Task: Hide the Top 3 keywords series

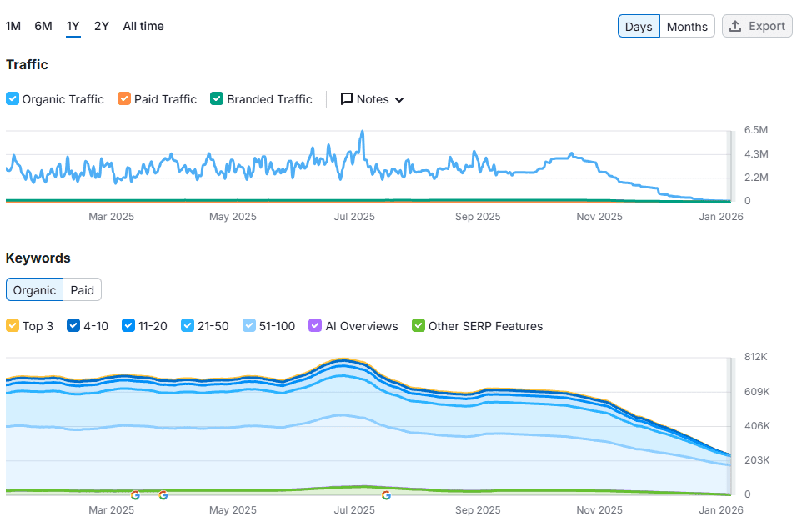Action: [13, 326]
